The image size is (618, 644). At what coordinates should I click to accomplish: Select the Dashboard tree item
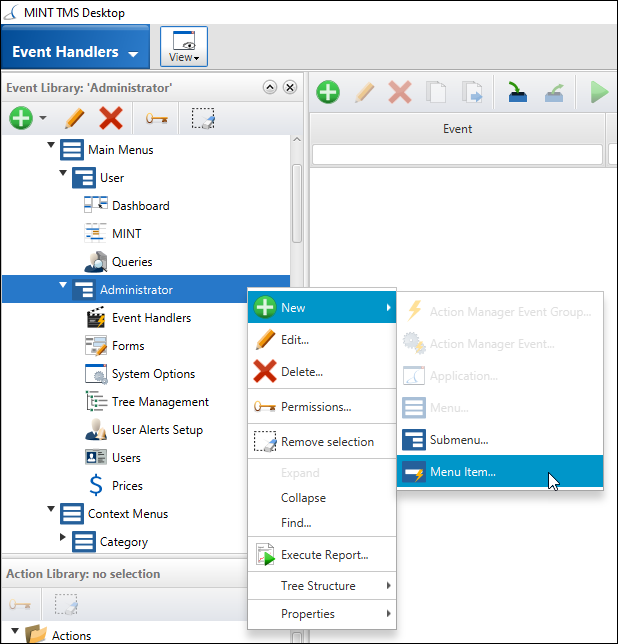pyautogui.click(x=140, y=205)
